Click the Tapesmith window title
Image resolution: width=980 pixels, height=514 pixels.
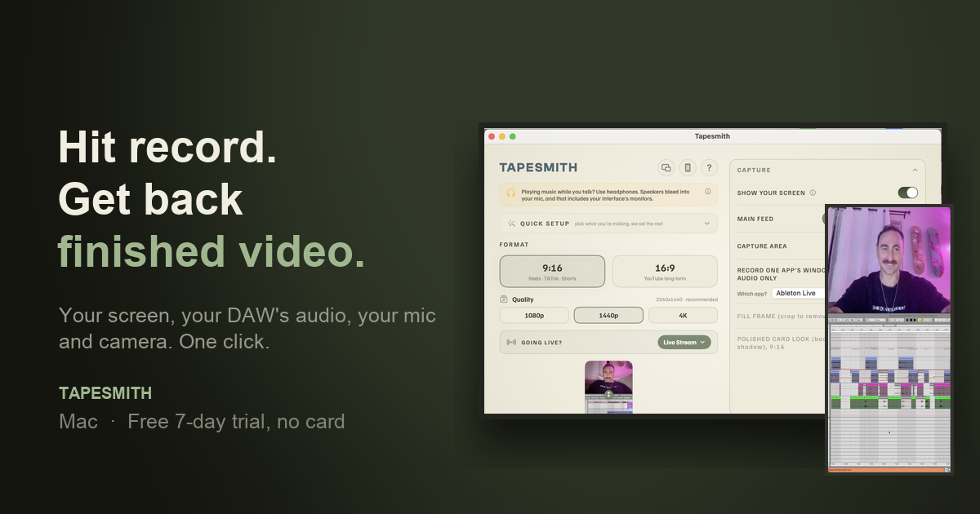point(712,136)
